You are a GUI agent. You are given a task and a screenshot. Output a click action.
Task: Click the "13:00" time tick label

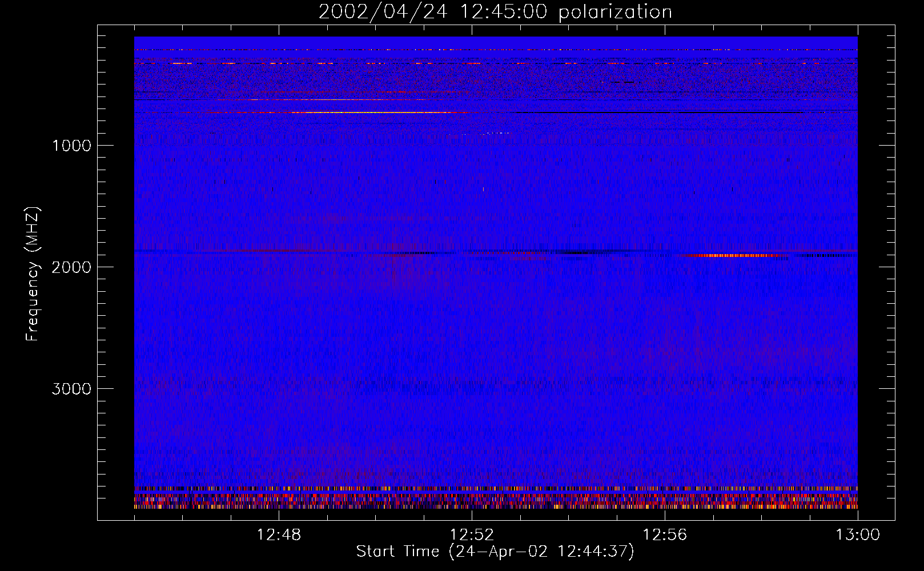[x=858, y=535]
